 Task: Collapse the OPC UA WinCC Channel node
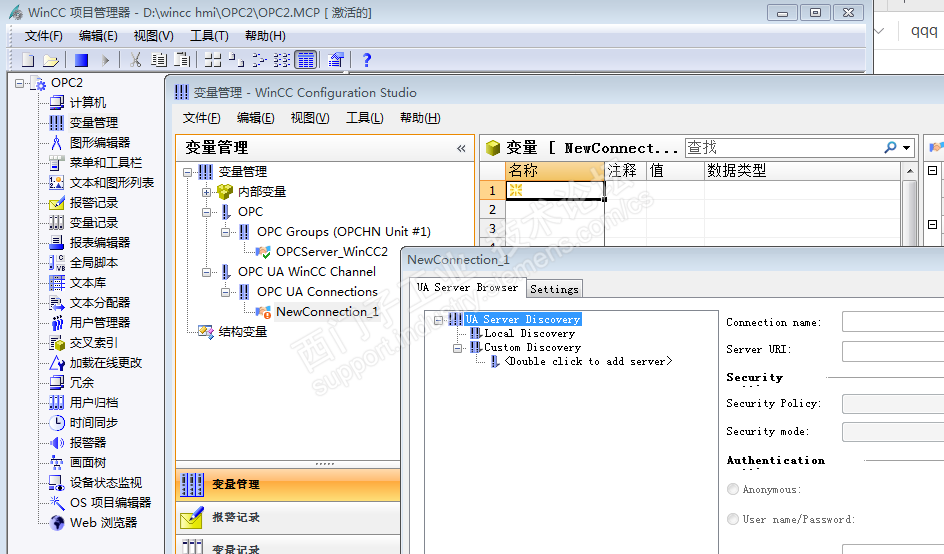(206, 272)
